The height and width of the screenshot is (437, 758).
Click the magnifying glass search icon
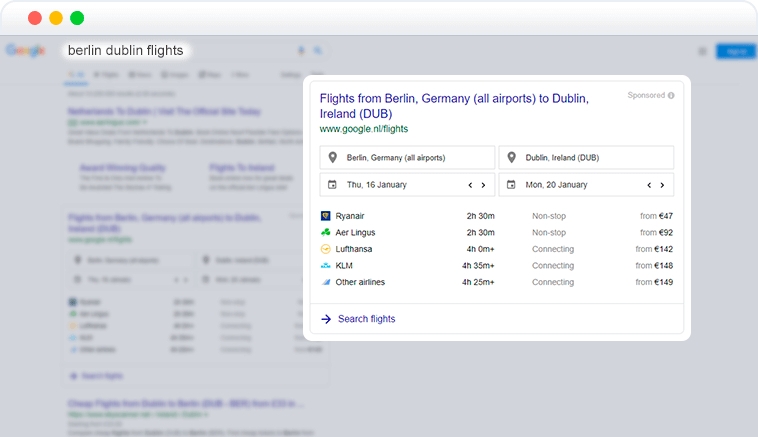(318, 50)
